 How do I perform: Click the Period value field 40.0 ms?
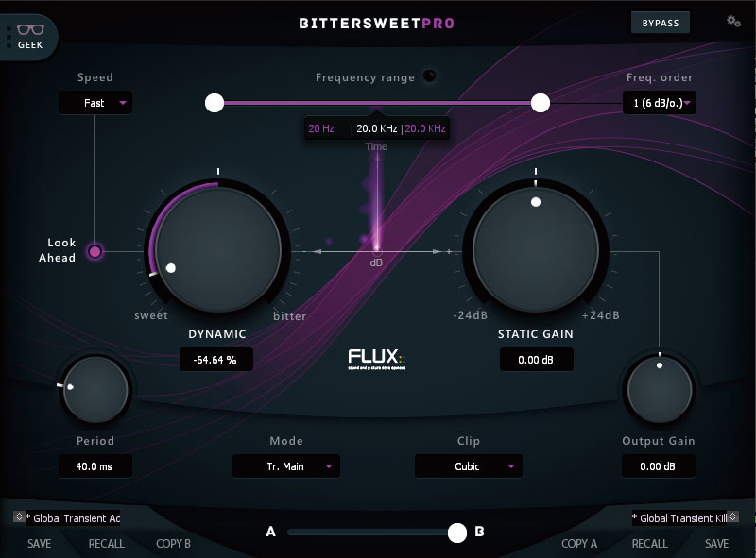(x=95, y=466)
